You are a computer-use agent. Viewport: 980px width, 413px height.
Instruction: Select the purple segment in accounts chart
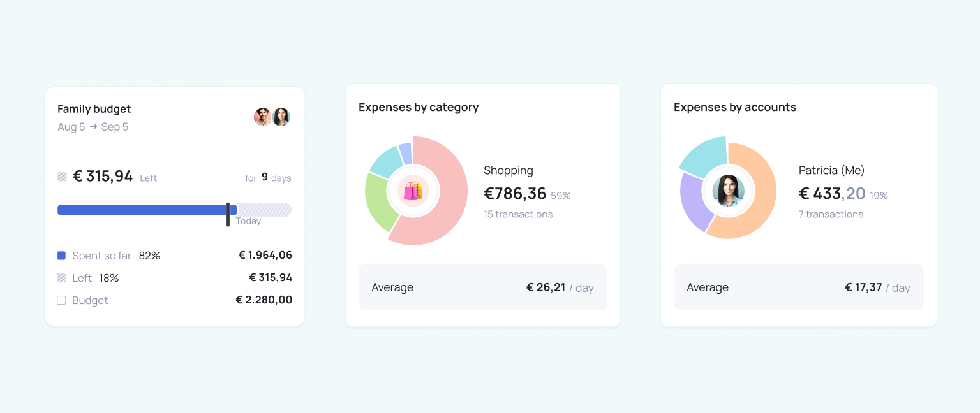point(694,202)
